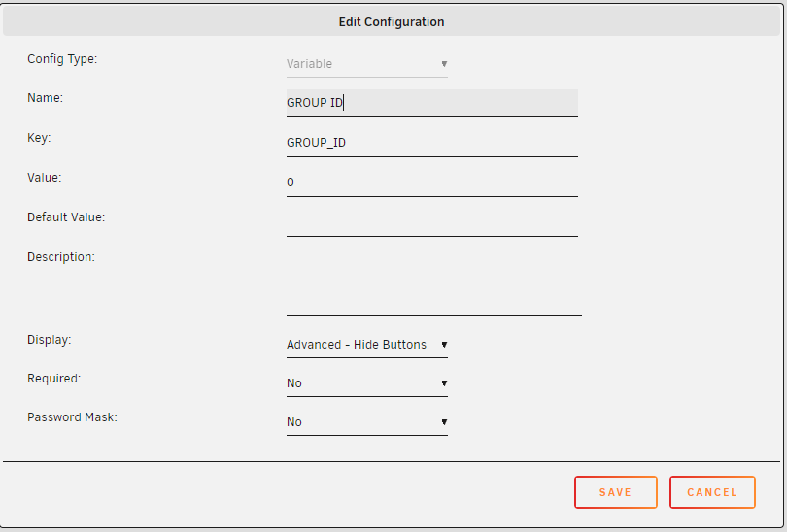Click the Name field containing GROUP ID
The width and height of the screenshot is (787, 532).
(x=432, y=103)
